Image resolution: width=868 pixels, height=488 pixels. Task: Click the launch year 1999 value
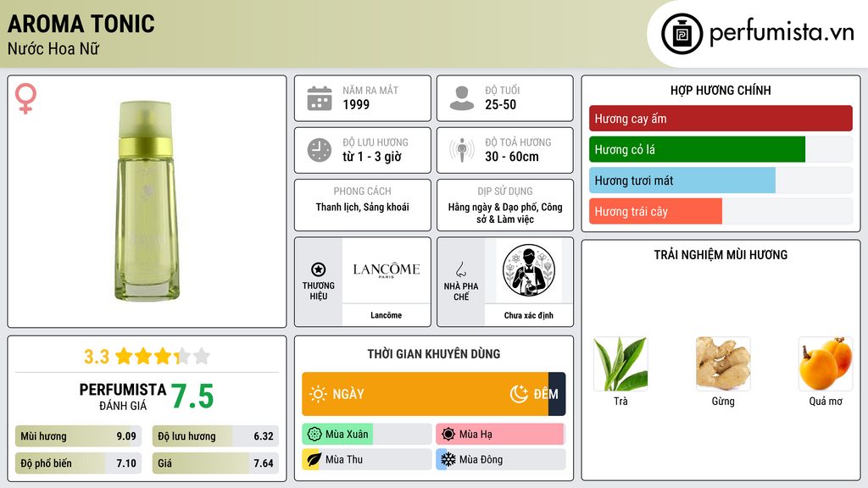356,104
